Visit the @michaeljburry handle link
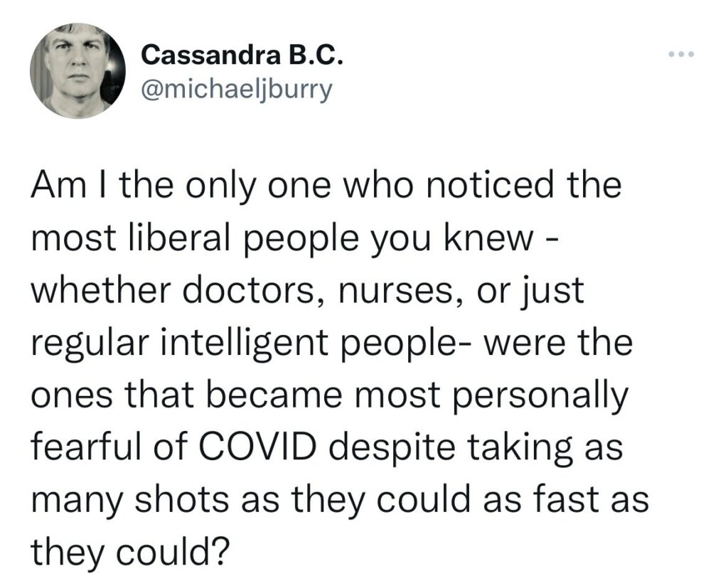Viewport: 728px width, 586px height. (237, 90)
